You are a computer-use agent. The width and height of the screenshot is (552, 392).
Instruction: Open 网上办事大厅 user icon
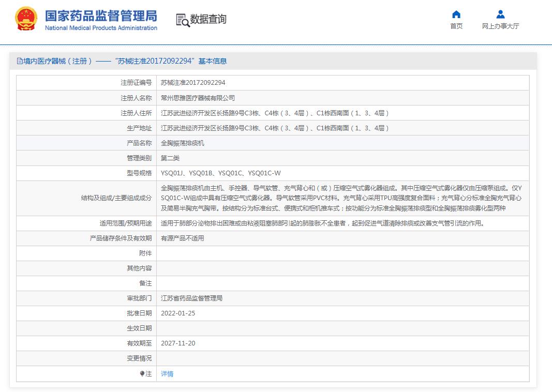click(x=500, y=14)
